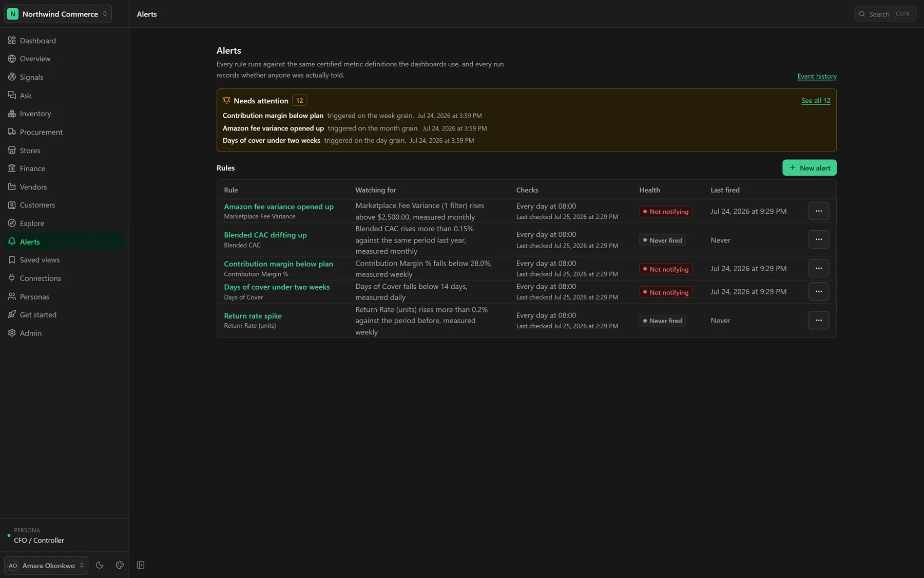Open actions menu for Contribution margin row
924x578 pixels.
coord(819,268)
